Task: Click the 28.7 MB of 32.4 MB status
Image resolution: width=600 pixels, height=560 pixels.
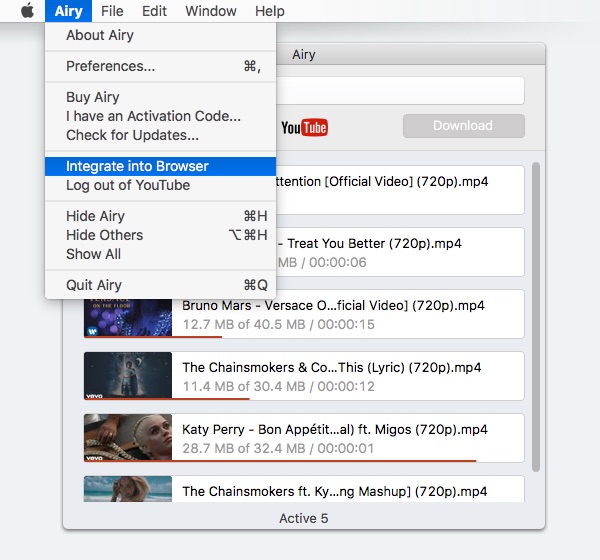Action: [278, 448]
